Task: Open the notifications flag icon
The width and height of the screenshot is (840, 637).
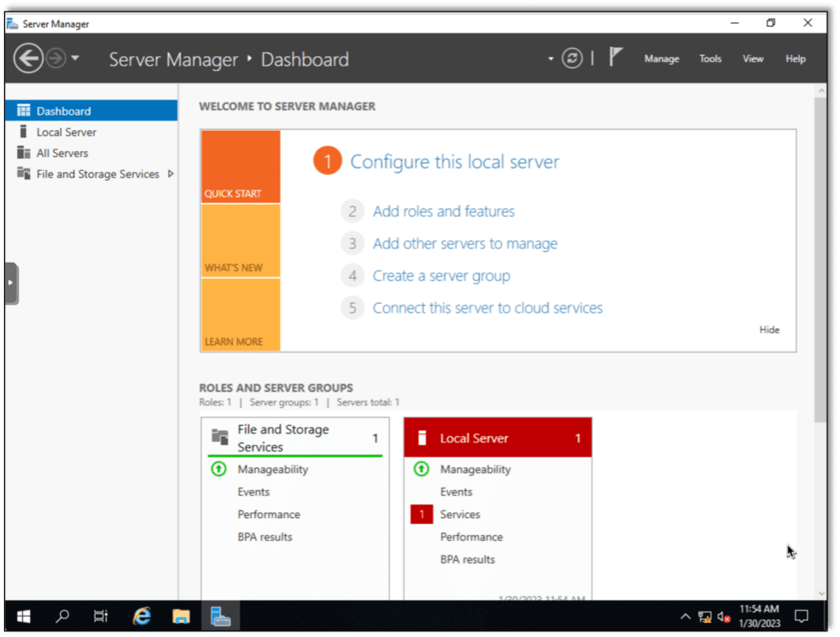Action: [x=615, y=58]
